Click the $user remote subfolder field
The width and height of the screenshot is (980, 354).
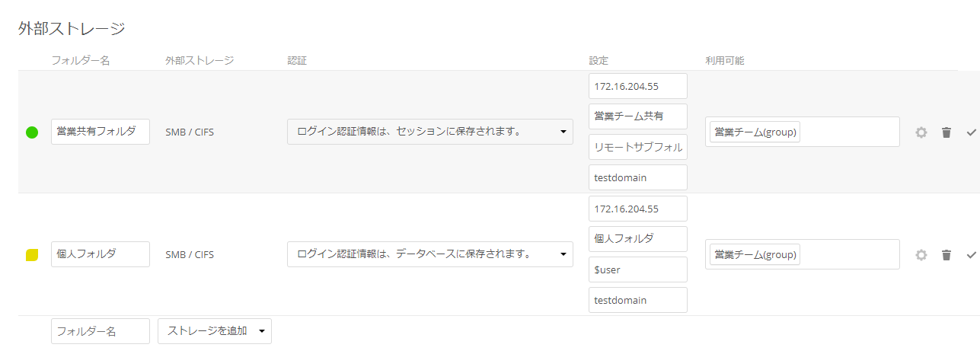pos(637,269)
